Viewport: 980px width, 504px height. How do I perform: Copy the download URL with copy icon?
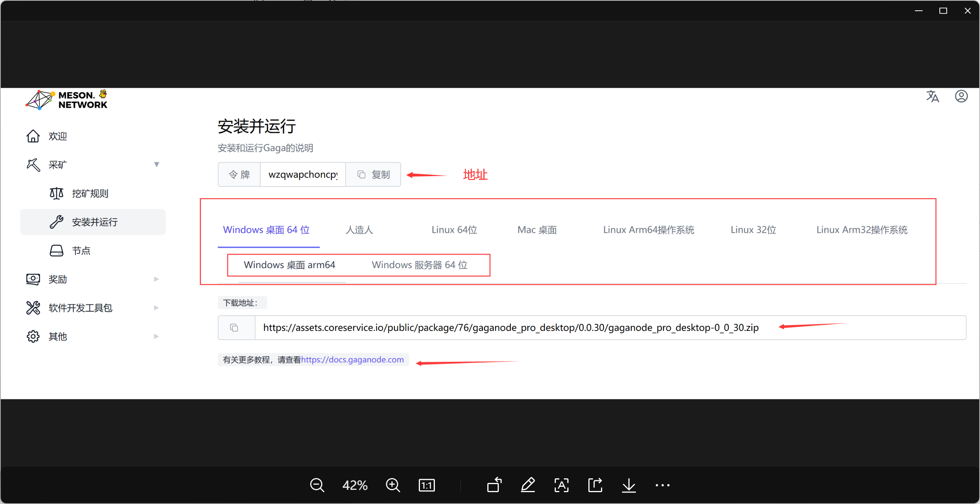[234, 328]
